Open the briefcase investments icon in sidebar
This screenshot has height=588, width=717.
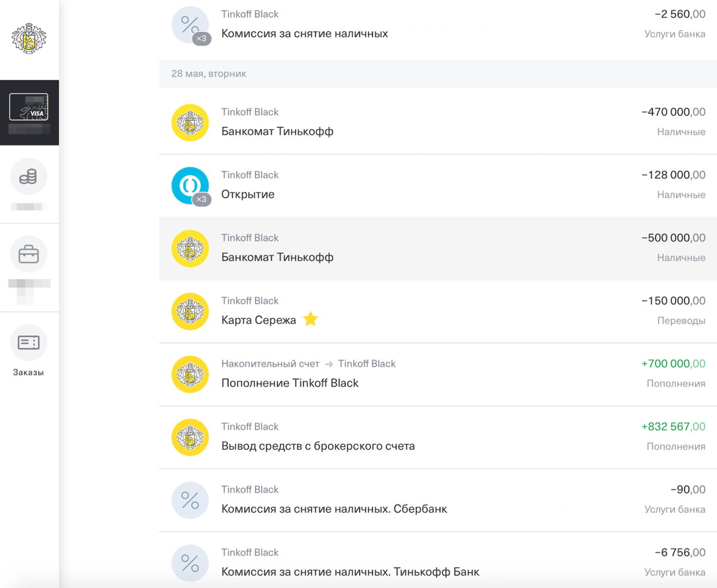pyautogui.click(x=29, y=255)
